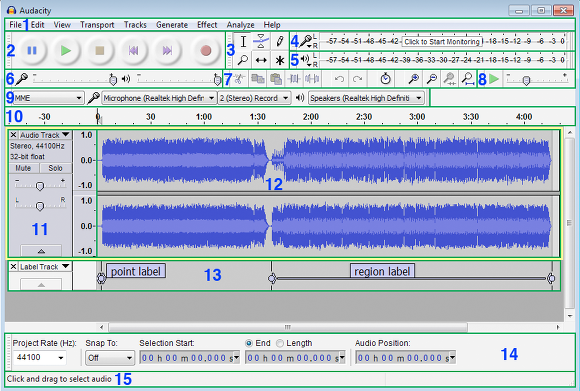Open the Snap To dropdown
Image resolution: width=580 pixels, height=391 pixels.
coord(110,358)
